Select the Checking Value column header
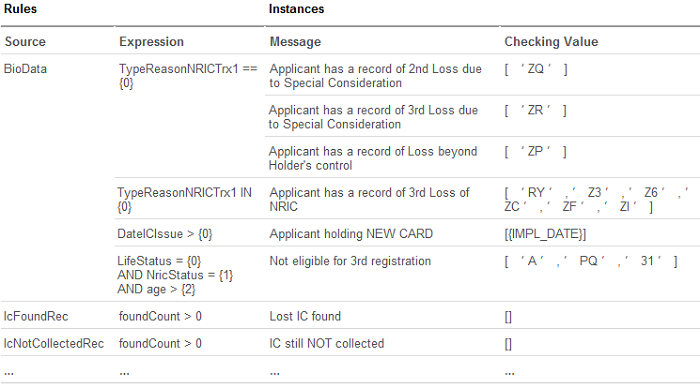The height and width of the screenshot is (388, 700). click(x=551, y=42)
